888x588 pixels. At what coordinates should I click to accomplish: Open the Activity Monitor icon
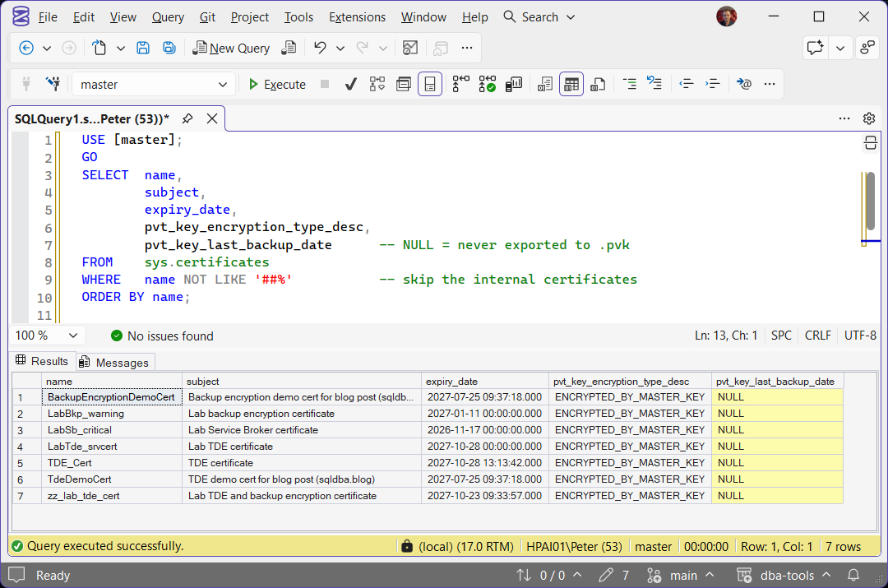(410, 49)
